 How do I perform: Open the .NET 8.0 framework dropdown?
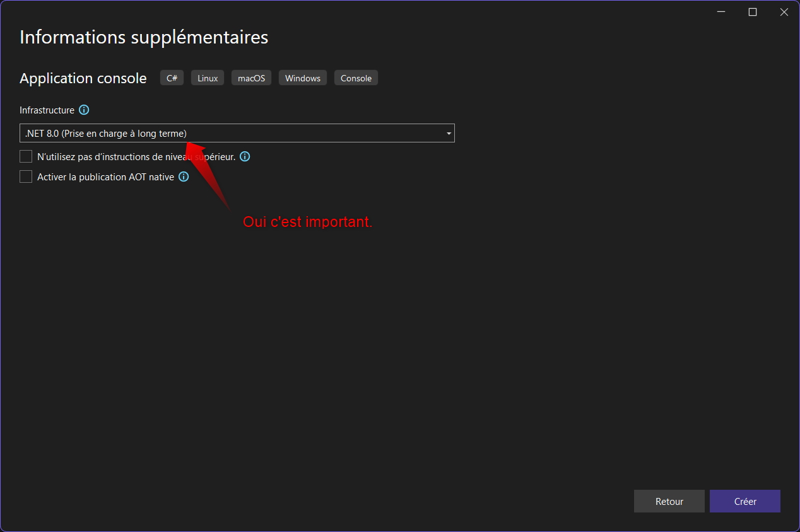tap(237, 133)
